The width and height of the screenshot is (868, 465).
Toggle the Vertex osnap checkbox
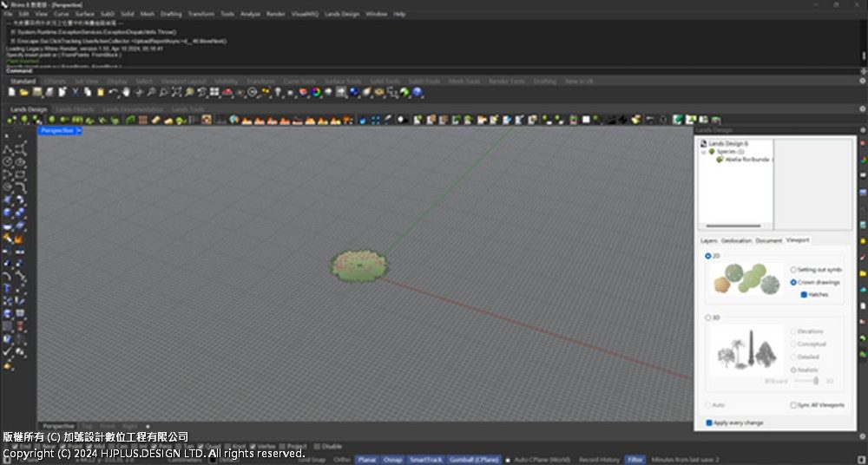[x=252, y=446]
